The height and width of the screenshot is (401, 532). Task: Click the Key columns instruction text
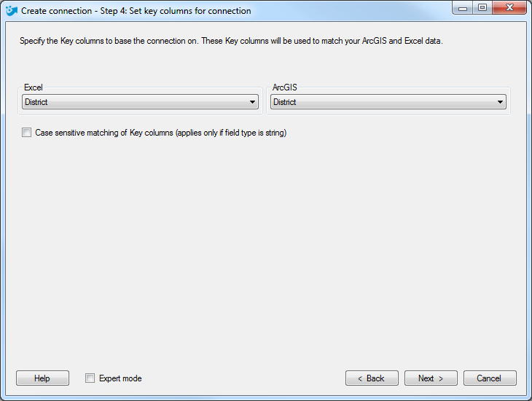(231, 41)
